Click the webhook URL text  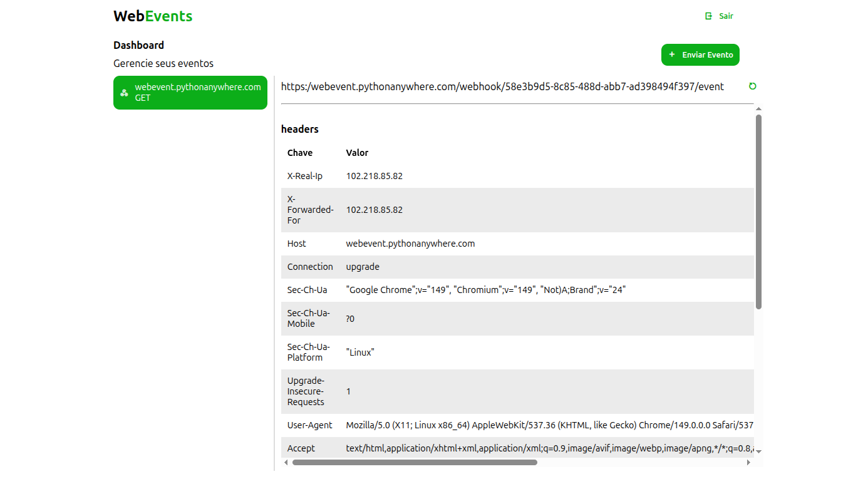tap(502, 86)
